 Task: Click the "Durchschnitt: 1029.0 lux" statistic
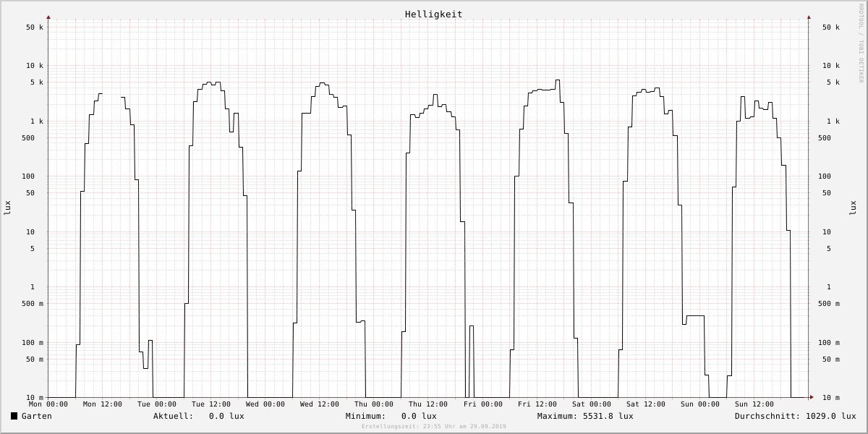click(x=796, y=416)
